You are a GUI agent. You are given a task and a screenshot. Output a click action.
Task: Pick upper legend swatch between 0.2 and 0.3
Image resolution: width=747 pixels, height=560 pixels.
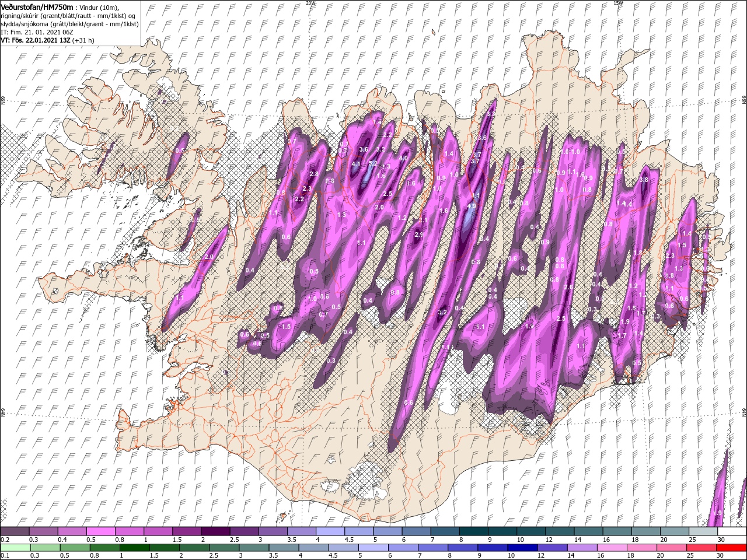[15, 531]
